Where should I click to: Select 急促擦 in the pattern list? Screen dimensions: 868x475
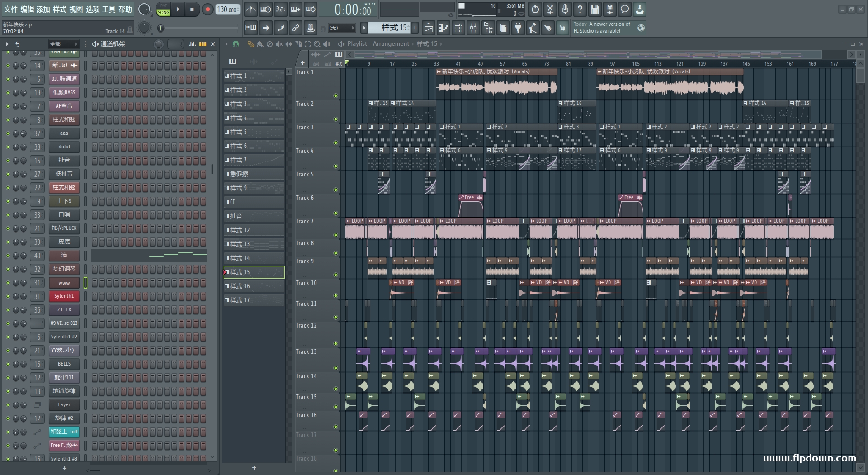pyautogui.click(x=254, y=174)
